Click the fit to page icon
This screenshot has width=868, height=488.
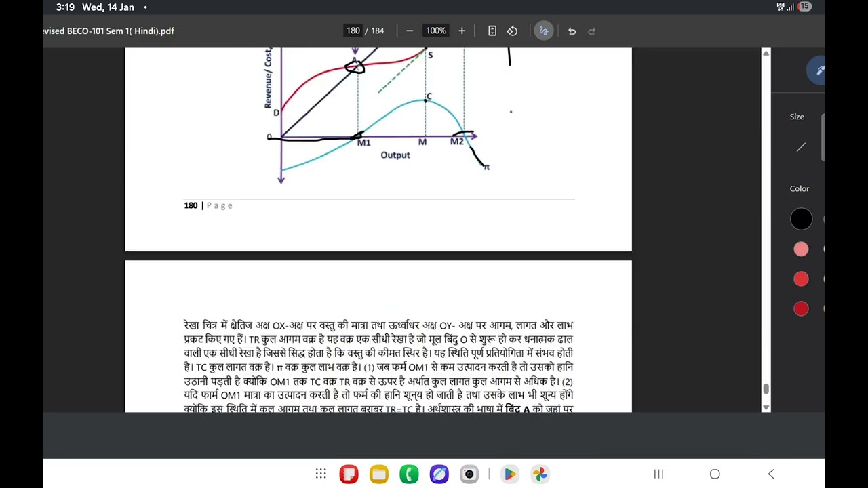coord(492,31)
